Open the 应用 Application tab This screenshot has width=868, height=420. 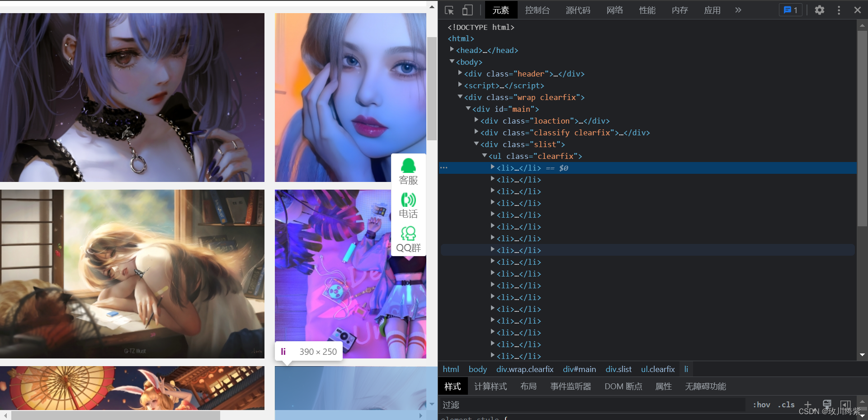point(712,10)
